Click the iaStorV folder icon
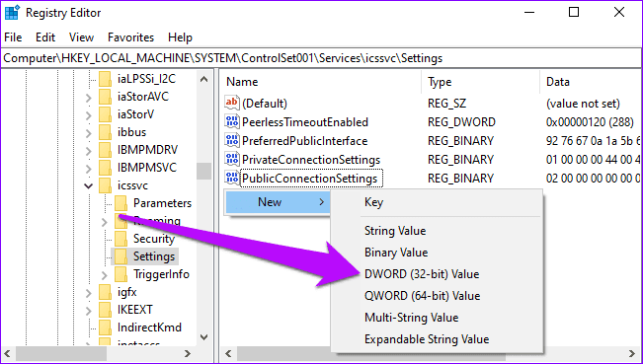The height and width of the screenshot is (364, 643). [105, 114]
